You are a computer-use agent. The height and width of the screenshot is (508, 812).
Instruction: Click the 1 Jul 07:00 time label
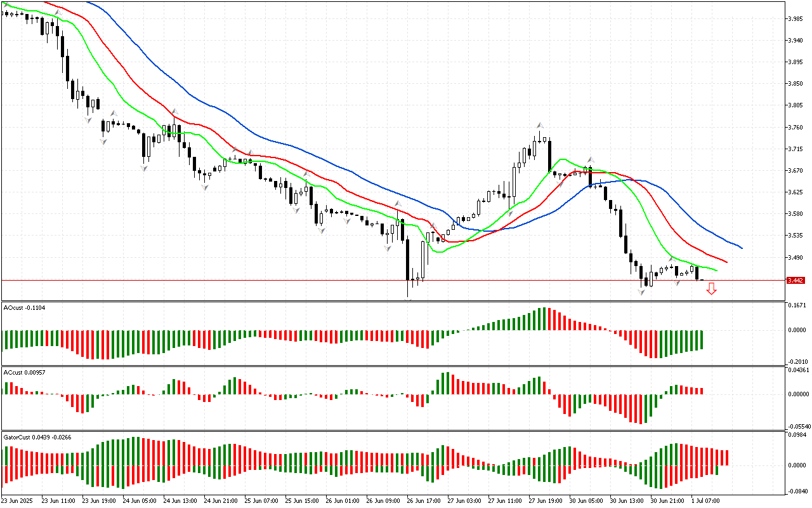pos(706,500)
